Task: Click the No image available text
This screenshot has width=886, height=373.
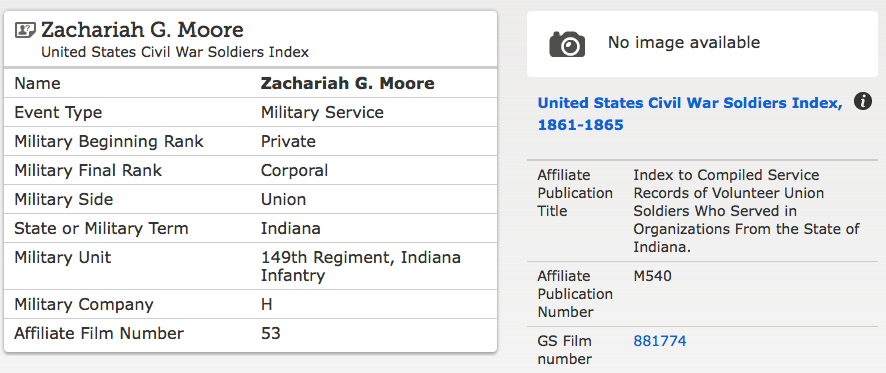Action: coord(684,42)
